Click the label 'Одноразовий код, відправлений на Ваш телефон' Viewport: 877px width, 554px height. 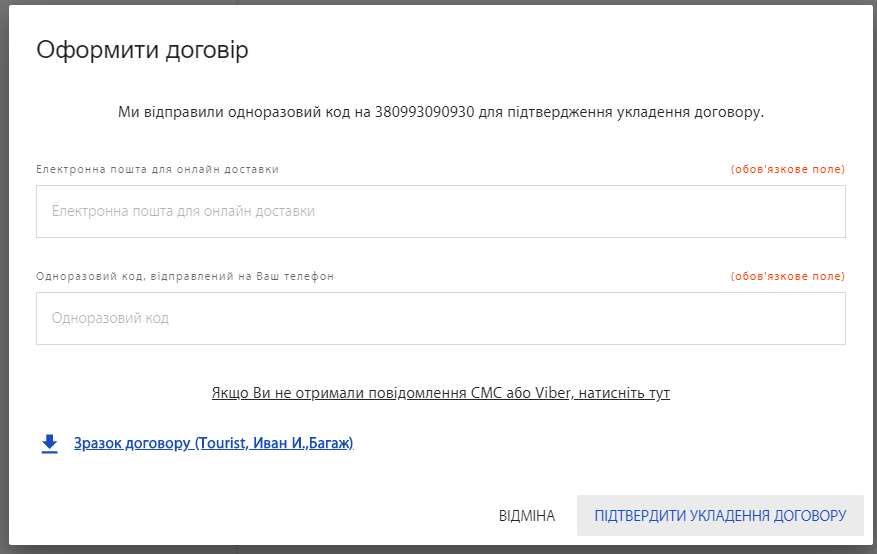pos(184,277)
